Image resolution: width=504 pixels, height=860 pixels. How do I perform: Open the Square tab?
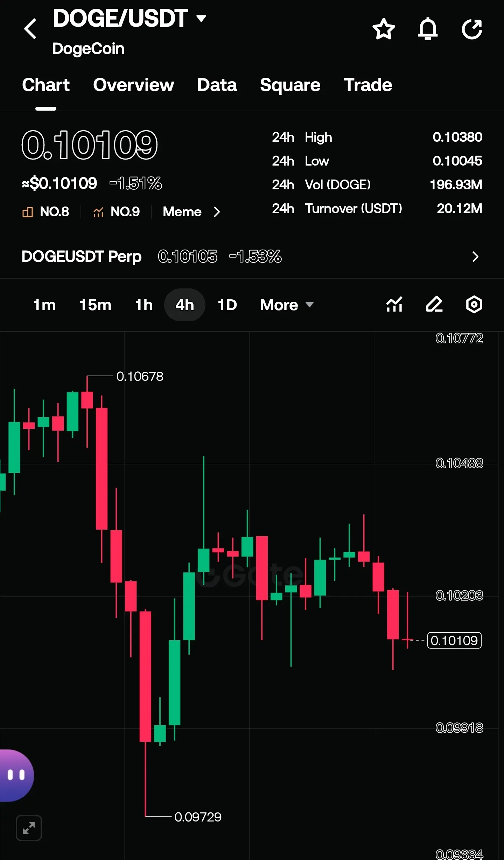[290, 85]
